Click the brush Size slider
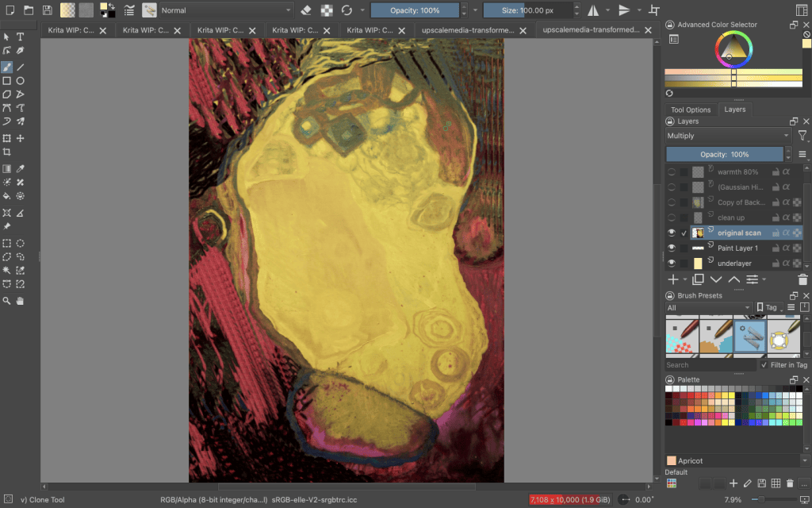 (527, 10)
